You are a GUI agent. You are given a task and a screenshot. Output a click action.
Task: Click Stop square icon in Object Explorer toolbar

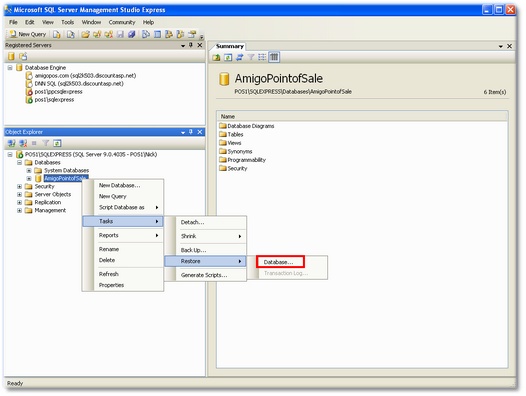coord(34,143)
